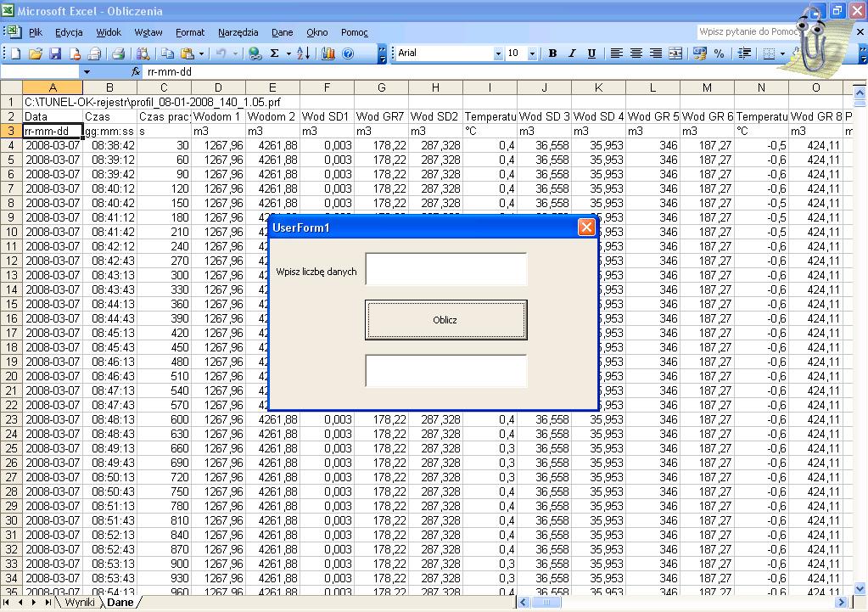This screenshot has height=612, width=868.
Task: Open the Widok menu
Action: [x=109, y=32]
